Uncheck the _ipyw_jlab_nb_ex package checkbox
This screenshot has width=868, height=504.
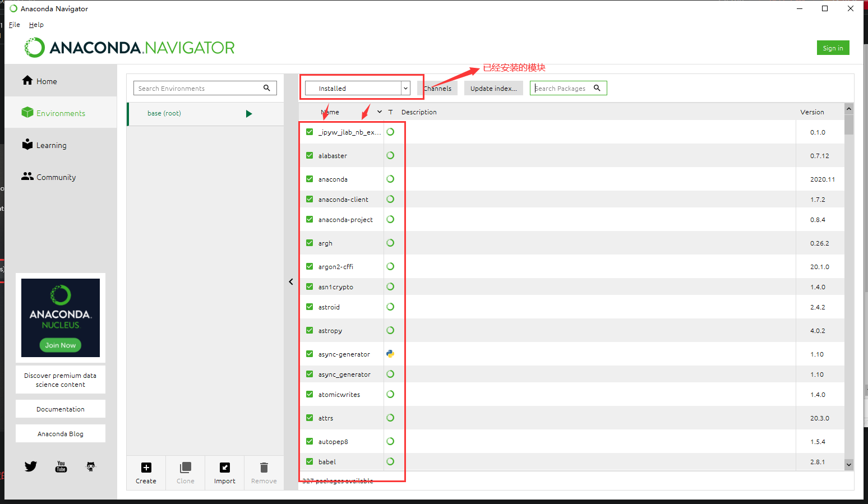tap(310, 132)
